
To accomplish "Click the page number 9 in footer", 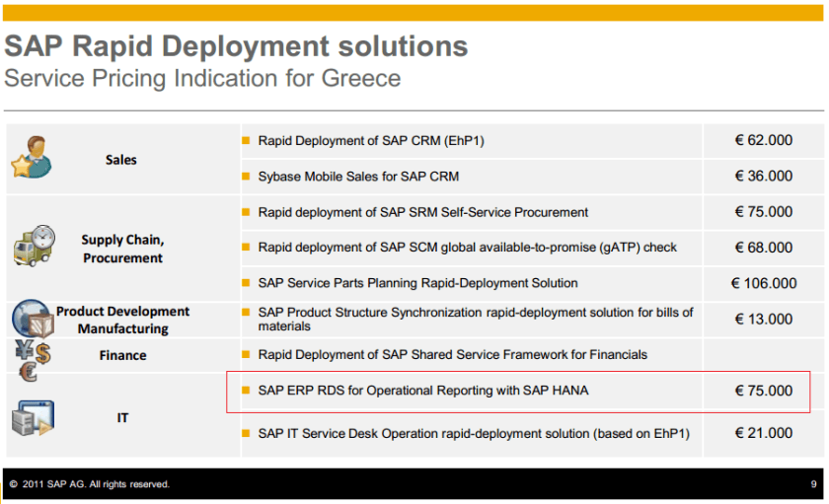I will (813, 484).
